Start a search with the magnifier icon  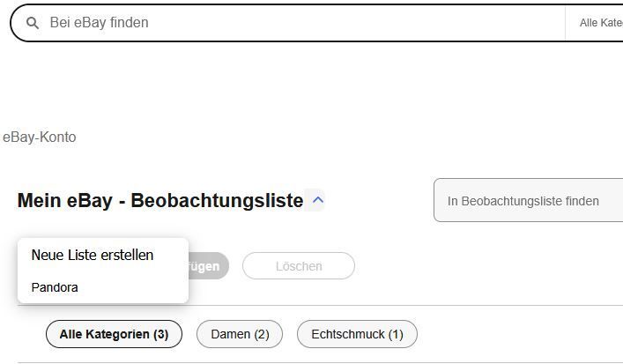(x=33, y=23)
